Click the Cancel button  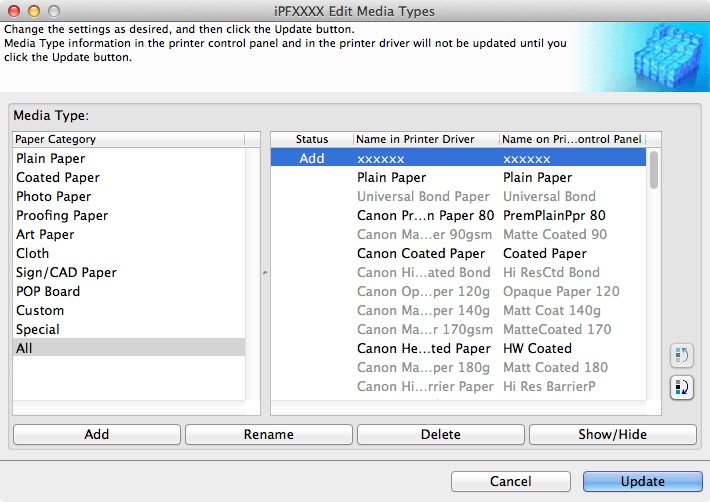pyautogui.click(x=511, y=481)
